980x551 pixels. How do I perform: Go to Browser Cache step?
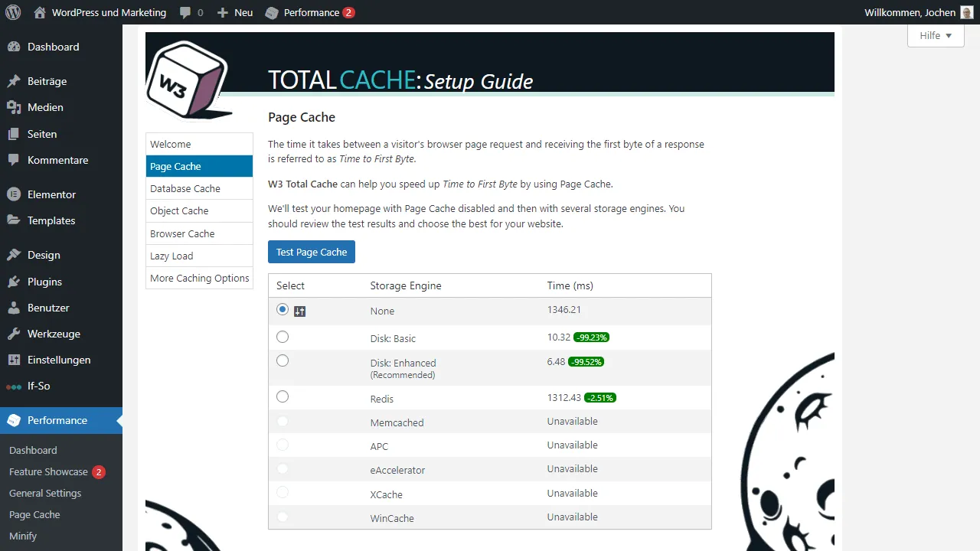[199, 233]
